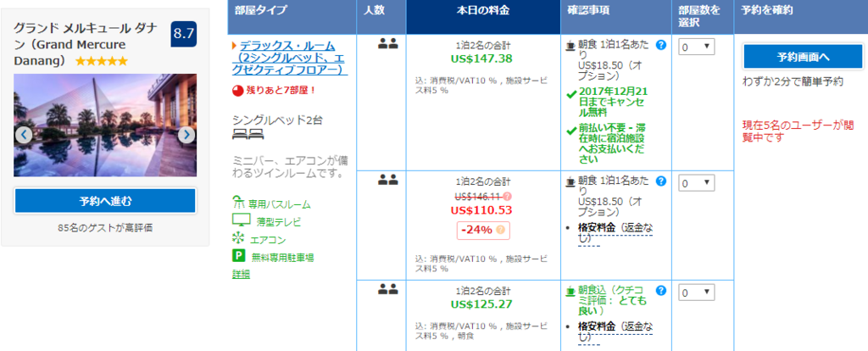This screenshot has width=868, height=351.
Task: Click the blue help icon beside first breakfast option
Action: [660, 45]
